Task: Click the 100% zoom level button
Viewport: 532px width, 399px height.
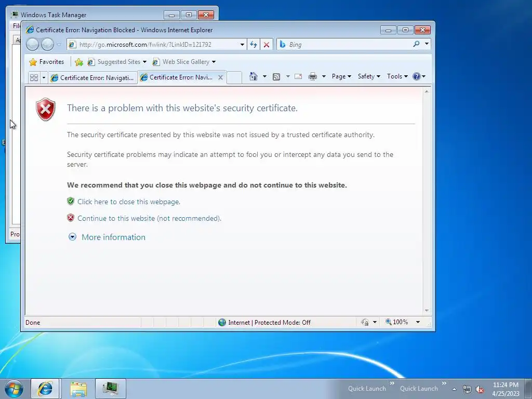Action: (397, 322)
